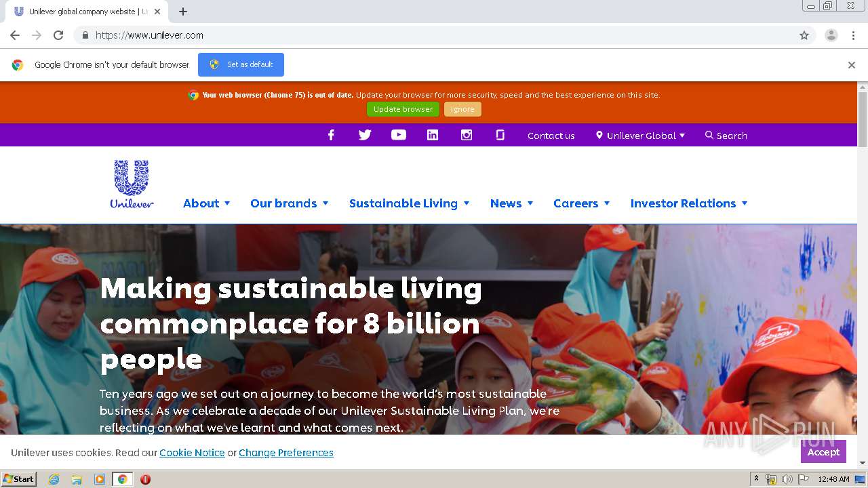The width and height of the screenshot is (868, 488).
Task: Open the Careers section
Action: pyautogui.click(x=576, y=203)
